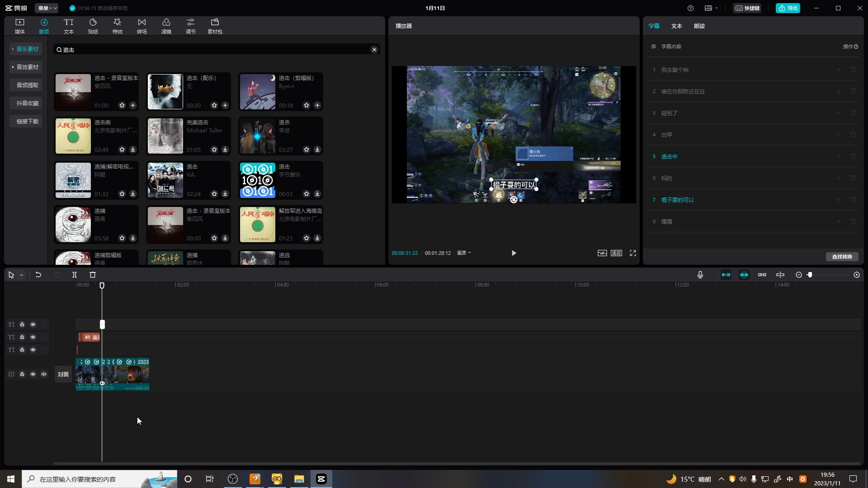The image size is (868, 488).
Task: Play the video preview
Action: click(x=514, y=253)
